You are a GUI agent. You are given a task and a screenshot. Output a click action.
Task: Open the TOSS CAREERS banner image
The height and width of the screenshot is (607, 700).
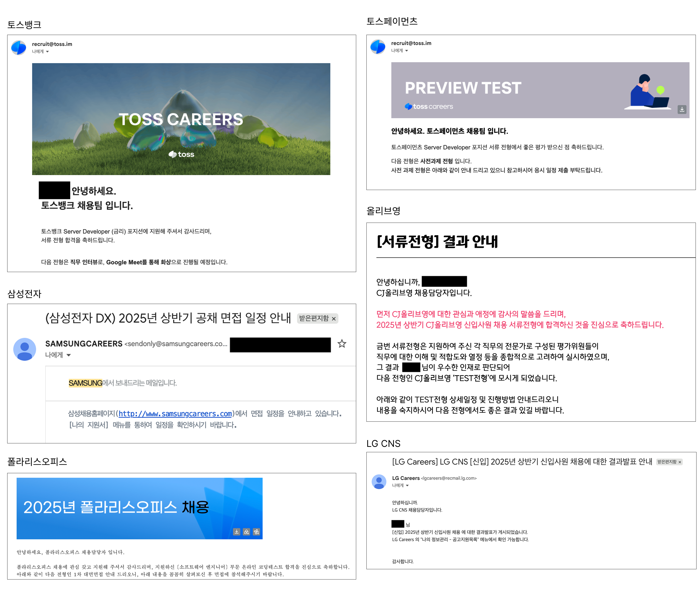coord(181,119)
